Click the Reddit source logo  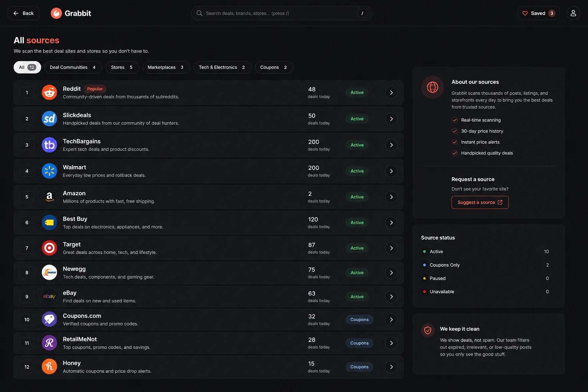coord(49,93)
